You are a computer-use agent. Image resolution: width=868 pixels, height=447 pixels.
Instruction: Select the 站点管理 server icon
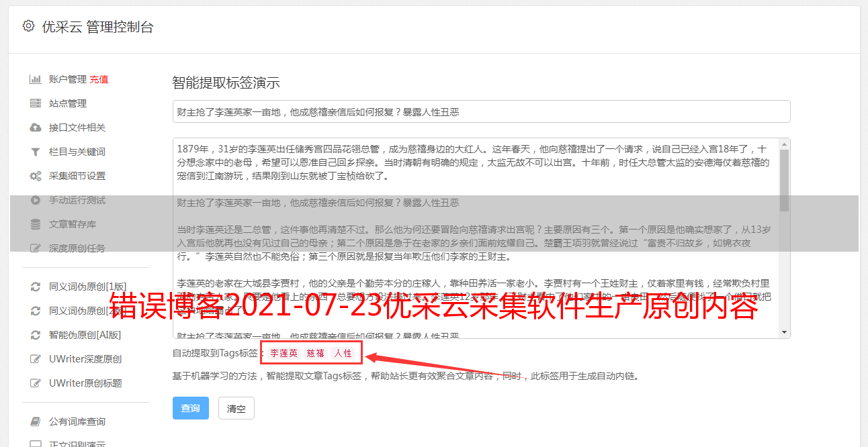36,103
